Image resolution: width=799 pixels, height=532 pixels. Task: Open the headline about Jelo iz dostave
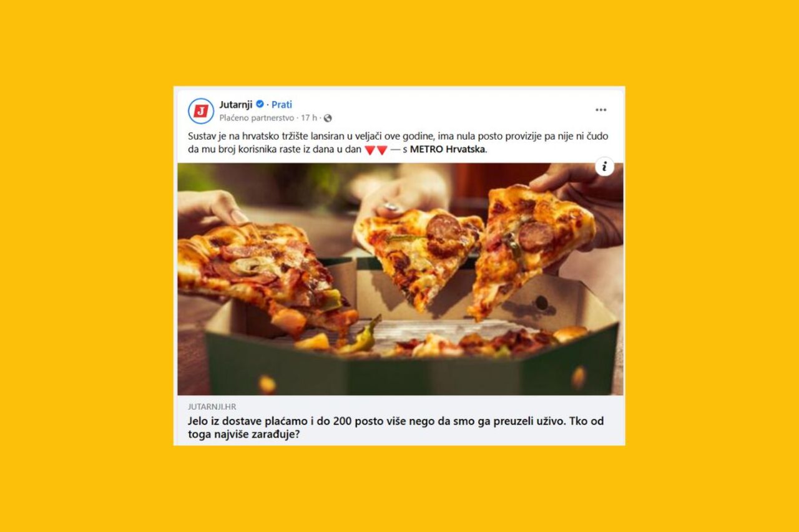396,428
